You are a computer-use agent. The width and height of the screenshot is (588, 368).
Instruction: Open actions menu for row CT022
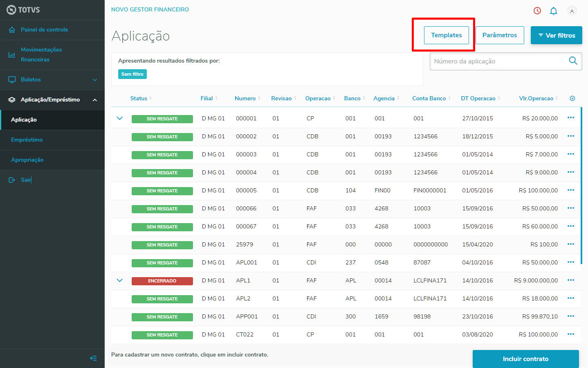[x=571, y=334]
